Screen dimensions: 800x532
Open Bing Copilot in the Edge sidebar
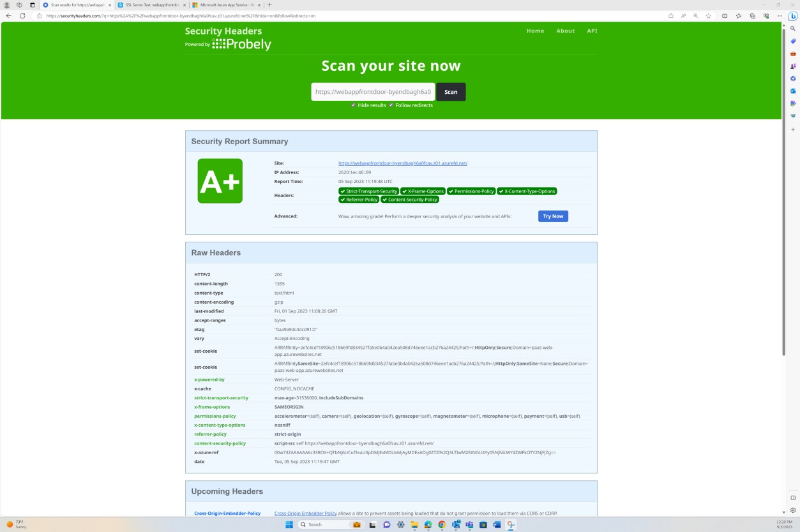(792, 17)
